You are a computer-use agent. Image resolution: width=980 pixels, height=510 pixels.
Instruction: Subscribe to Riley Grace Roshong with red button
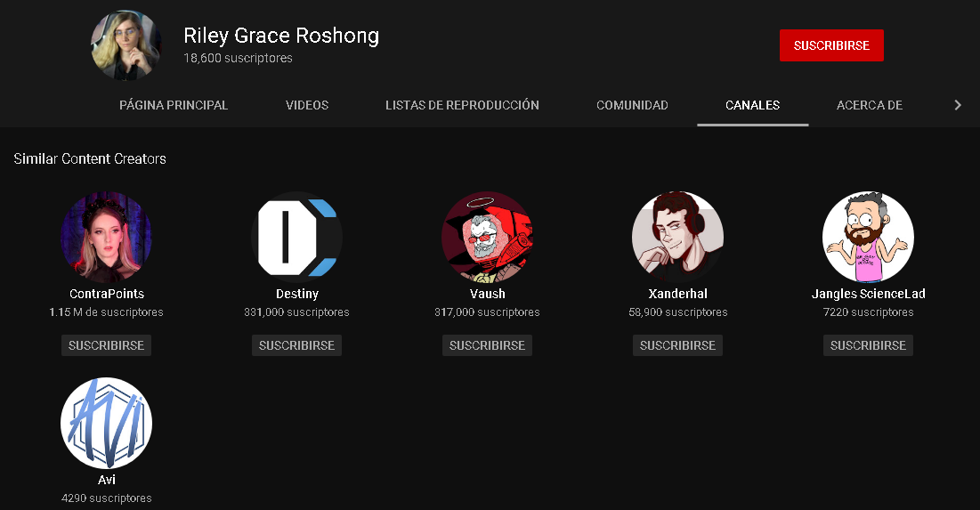[831, 45]
